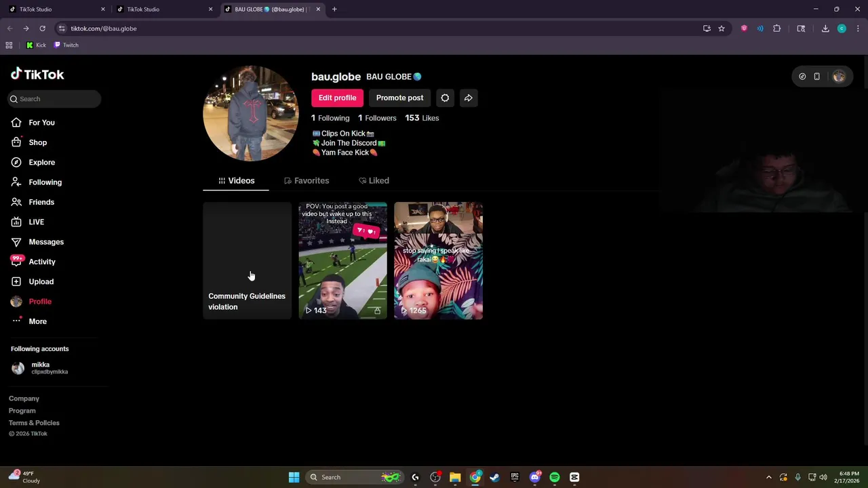868x488 pixels.
Task: Open the Get Coins icon at top right
Action: pyautogui.click(x=802, y=77)
